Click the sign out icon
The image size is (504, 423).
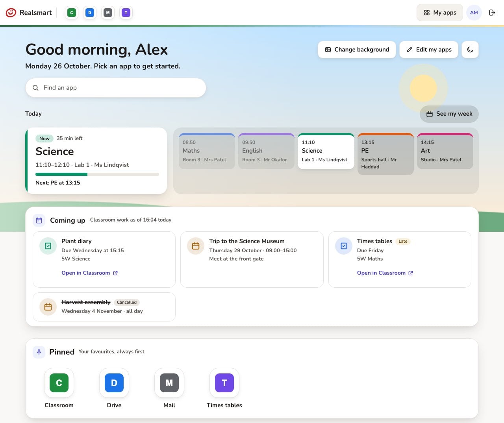(492, 13)
